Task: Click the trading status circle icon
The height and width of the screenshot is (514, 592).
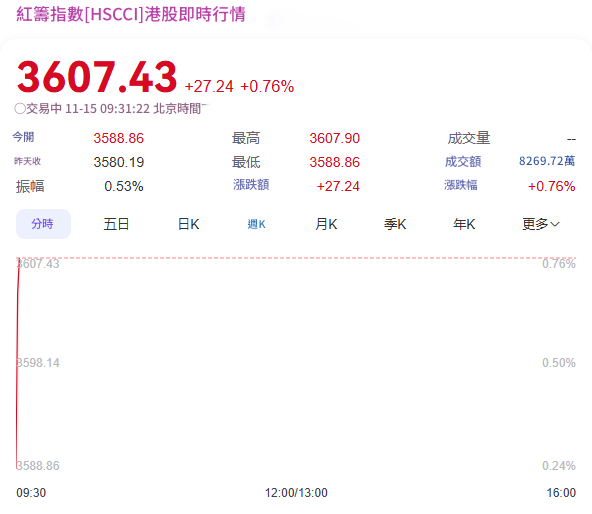Action: [20, 109]
